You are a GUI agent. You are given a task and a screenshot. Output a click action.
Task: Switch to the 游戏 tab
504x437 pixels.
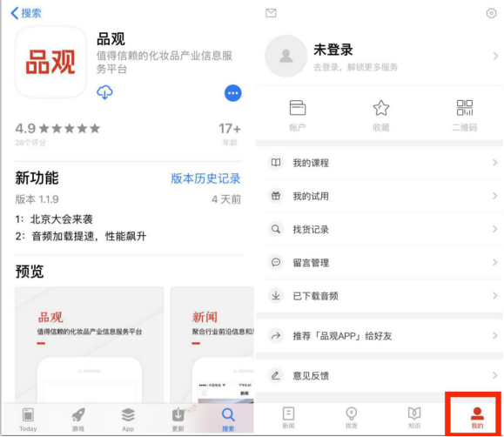[78, 420]
